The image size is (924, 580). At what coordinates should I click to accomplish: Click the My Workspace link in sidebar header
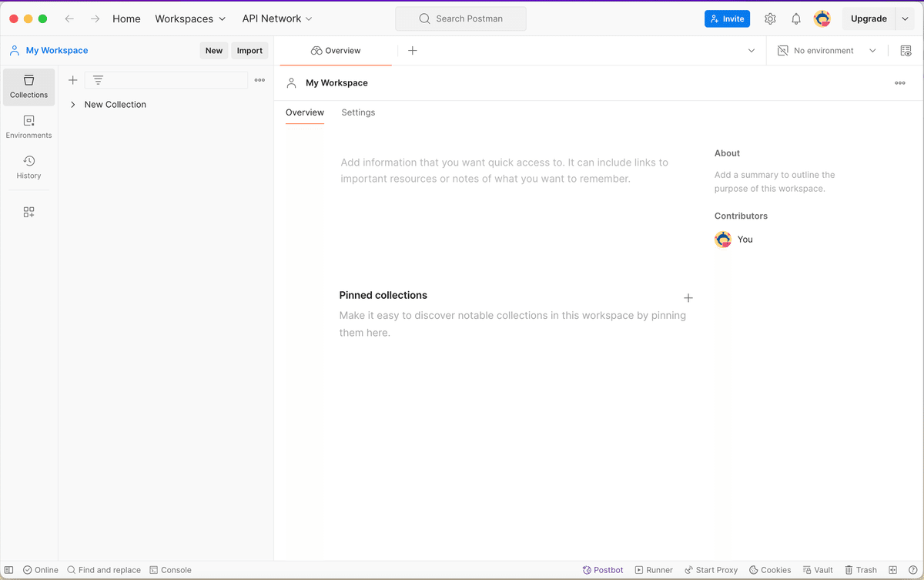tap(57, 50)
